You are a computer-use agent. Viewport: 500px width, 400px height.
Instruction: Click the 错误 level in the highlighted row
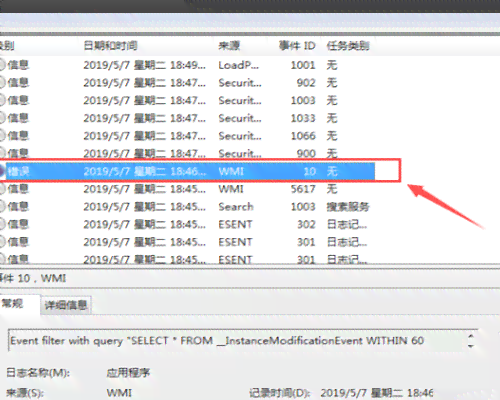pyautogui.click(x=18, y=171)
